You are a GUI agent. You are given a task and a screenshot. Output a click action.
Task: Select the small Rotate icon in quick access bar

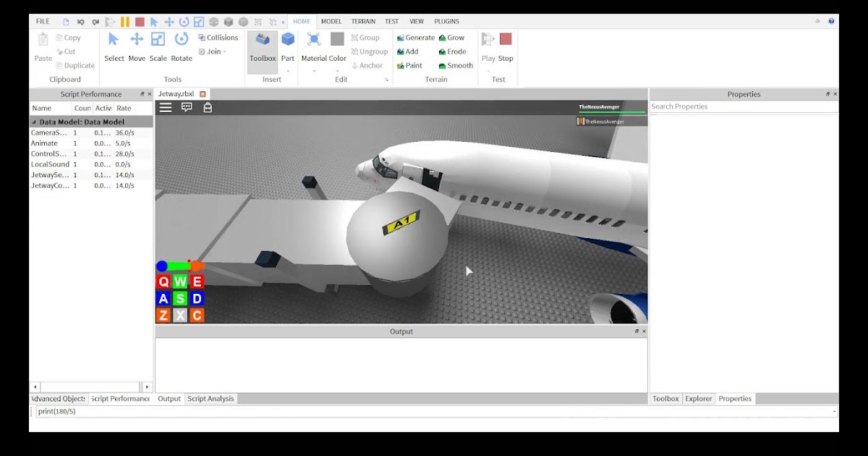click(184, 22)
